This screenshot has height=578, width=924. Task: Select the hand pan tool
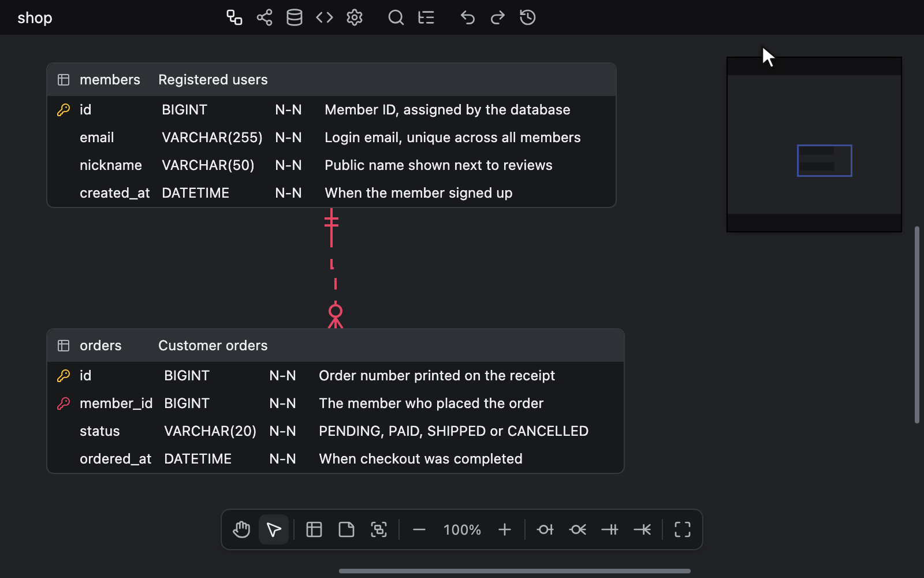click(x=241, y=529)
